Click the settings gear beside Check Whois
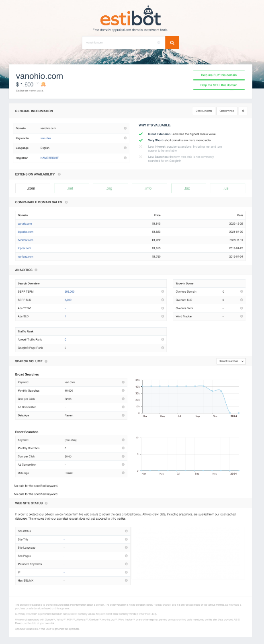 [x=243, y=111]
